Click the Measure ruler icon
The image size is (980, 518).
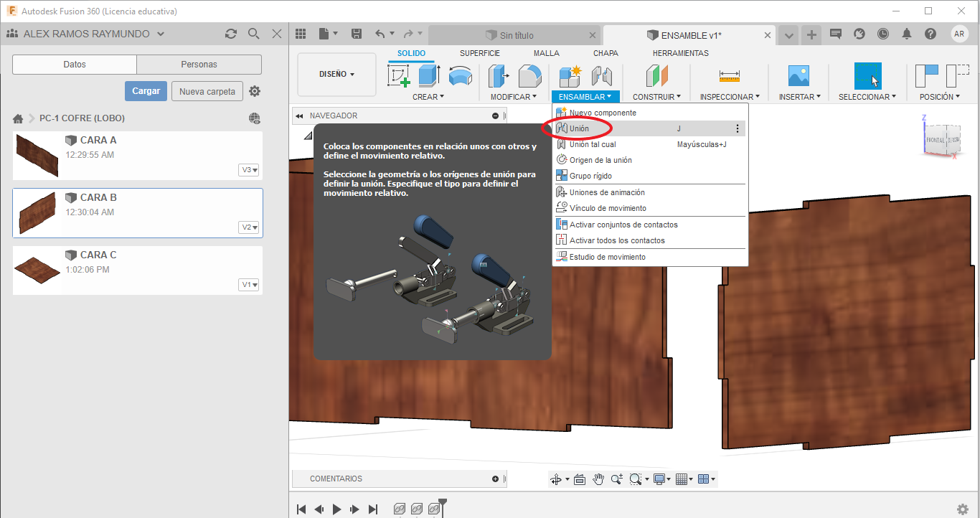point(730,76)
